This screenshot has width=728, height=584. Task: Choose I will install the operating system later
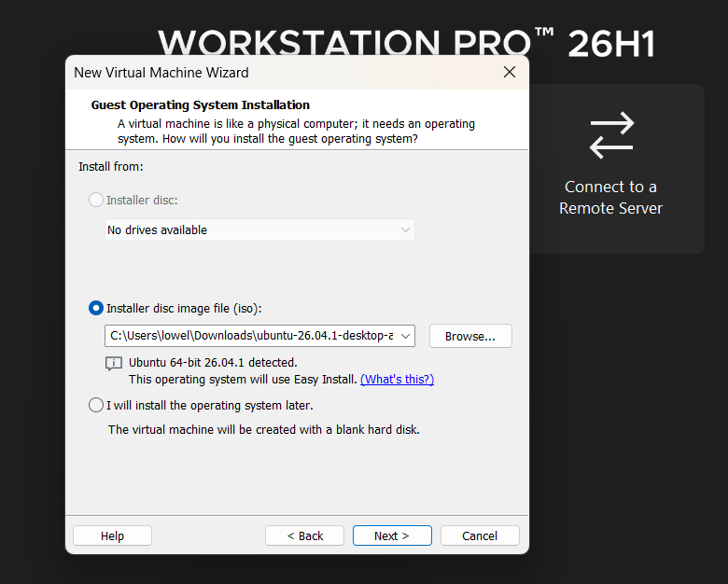pos(95,405)
